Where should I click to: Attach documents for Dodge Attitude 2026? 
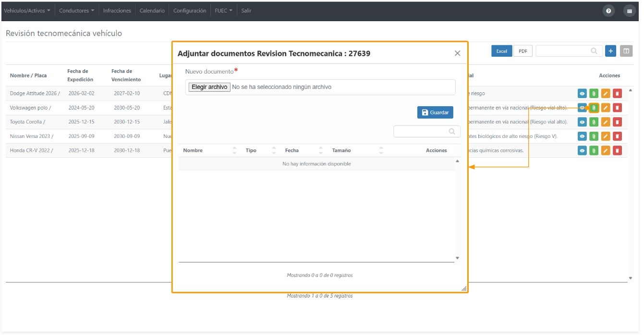(594, 94)
